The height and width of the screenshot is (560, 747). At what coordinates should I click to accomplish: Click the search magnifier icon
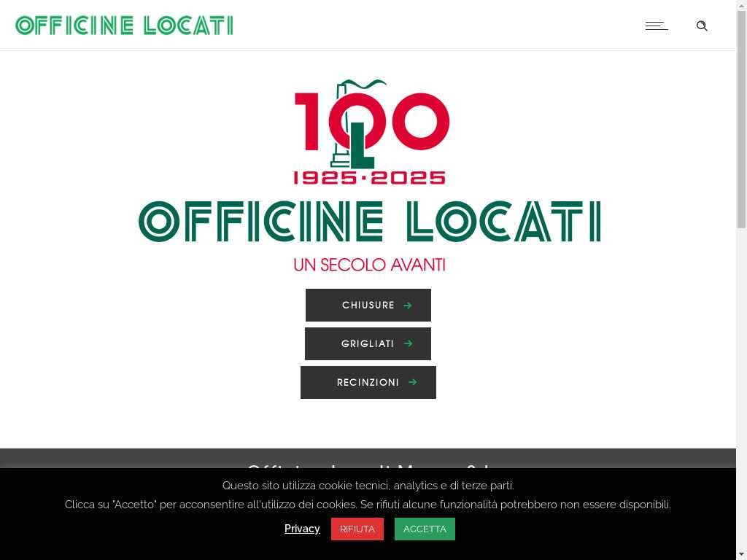point(702,26)
